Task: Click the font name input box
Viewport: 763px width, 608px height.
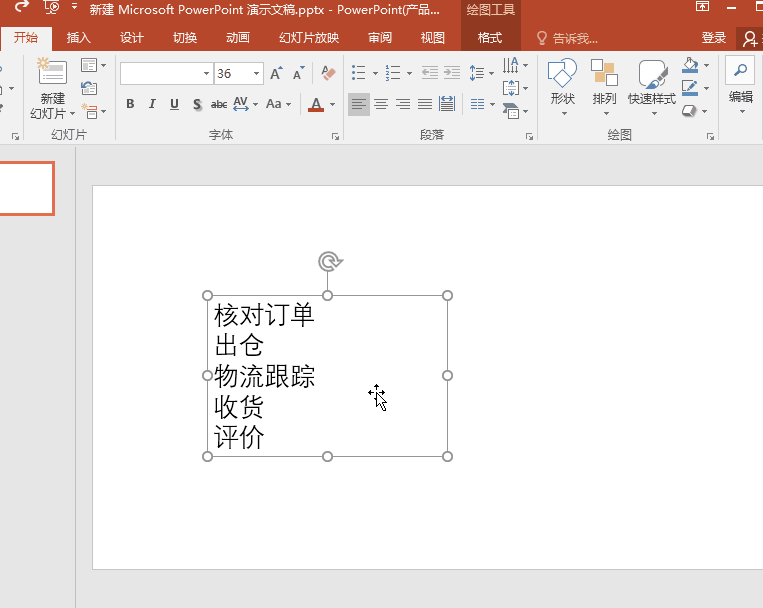Action: pyautogui.click(x=160, y=74)
